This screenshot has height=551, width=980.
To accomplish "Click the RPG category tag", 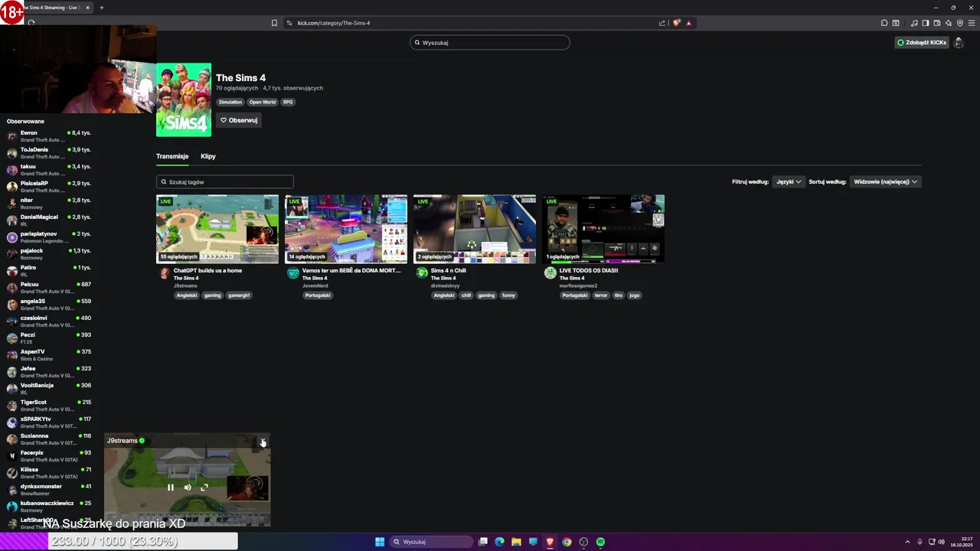I will tap(288, 102).
